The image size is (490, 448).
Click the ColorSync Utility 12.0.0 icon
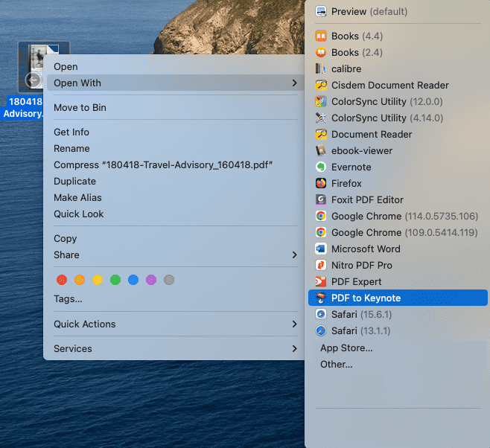tap(321, 101)
